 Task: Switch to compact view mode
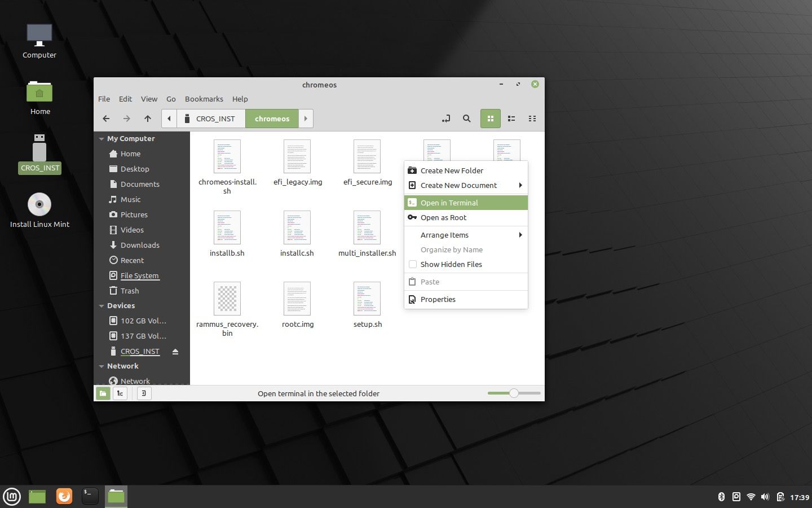pyautogui.click(x=532, y=119)
